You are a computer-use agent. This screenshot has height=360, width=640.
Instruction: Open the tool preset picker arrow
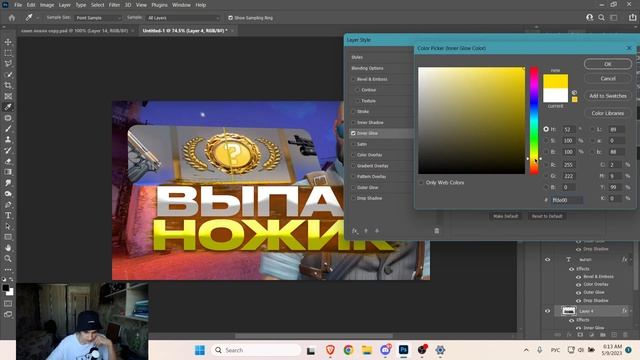(38, 18)
